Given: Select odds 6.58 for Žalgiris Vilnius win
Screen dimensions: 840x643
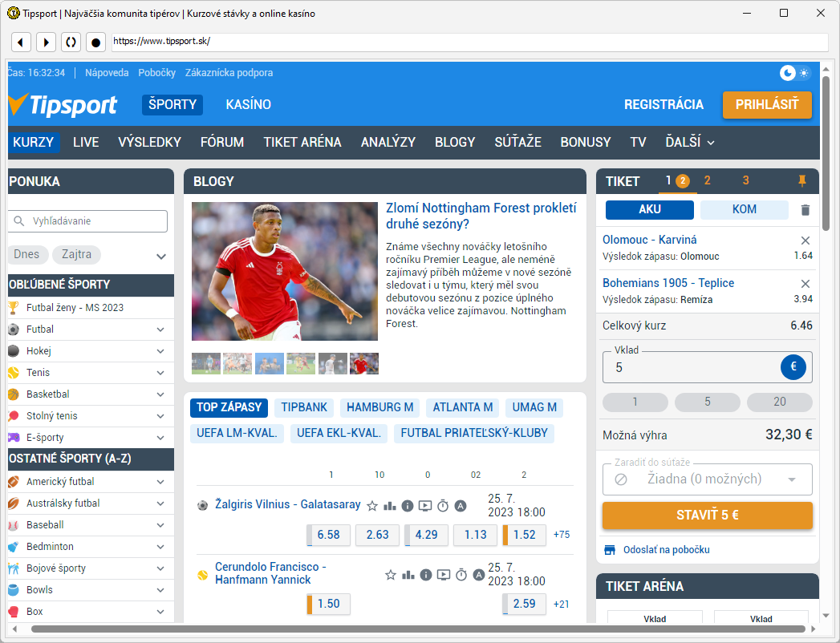Looking at the screenshot, I should pos(328,535).
